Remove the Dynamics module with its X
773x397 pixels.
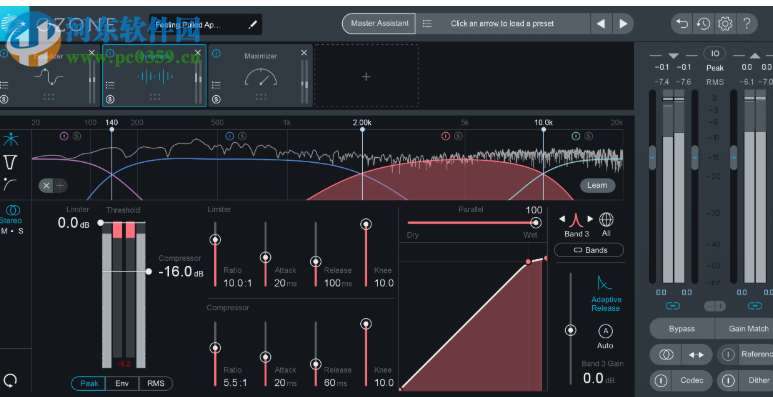[198, 52]
